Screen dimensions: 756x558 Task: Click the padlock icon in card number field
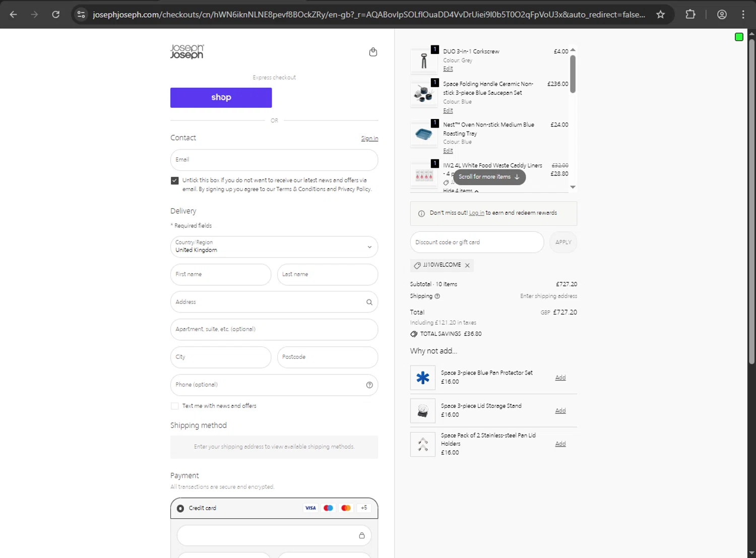coord(362,535)
